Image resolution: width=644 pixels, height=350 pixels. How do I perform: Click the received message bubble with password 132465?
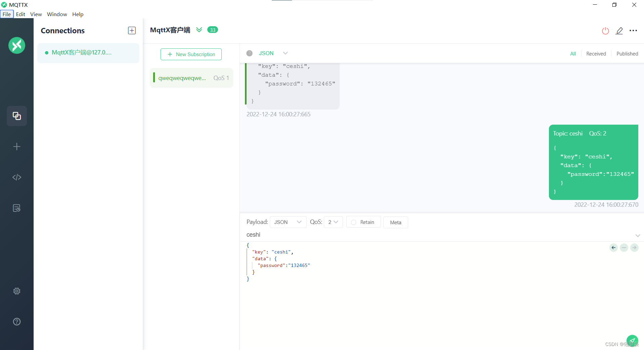[x=292, y=86]
